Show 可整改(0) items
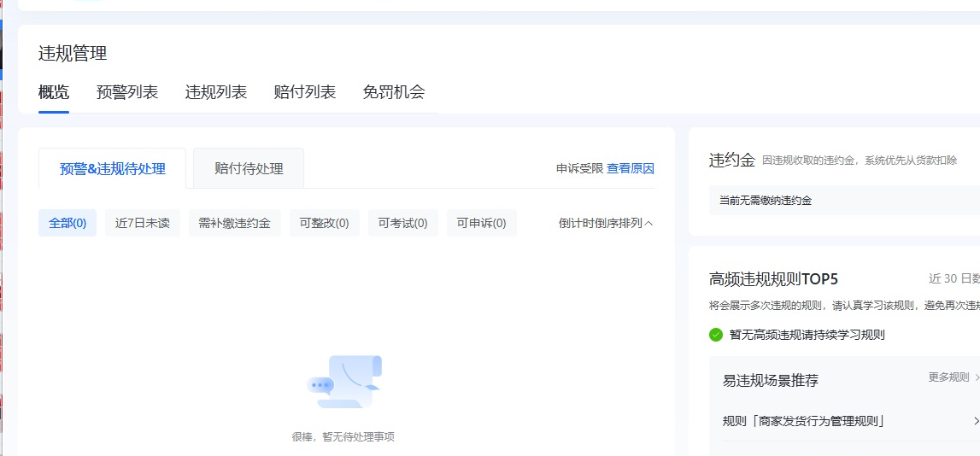 (x=324, y=223)
